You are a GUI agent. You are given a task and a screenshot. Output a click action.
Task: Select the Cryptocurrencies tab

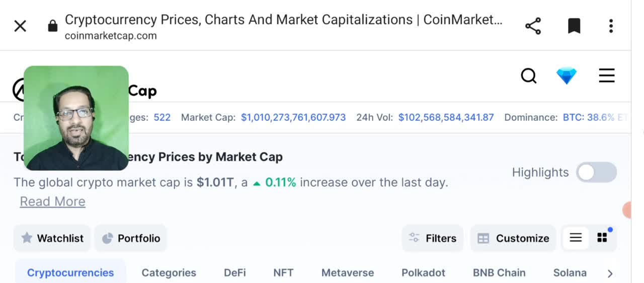(x=70, y=272)
